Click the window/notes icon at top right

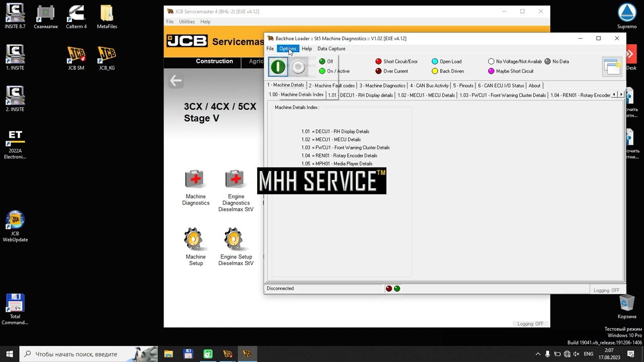(x=612, y=66)
